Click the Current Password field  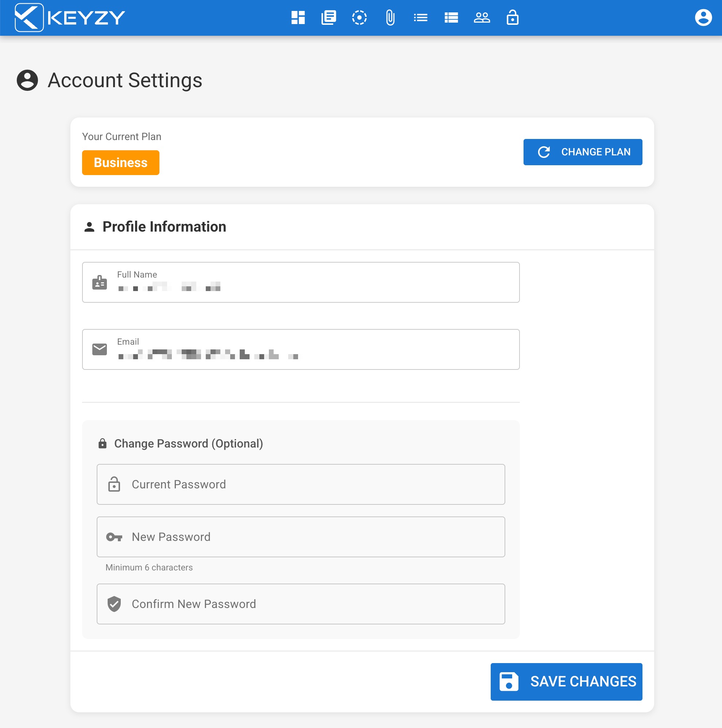click(301, 484)
